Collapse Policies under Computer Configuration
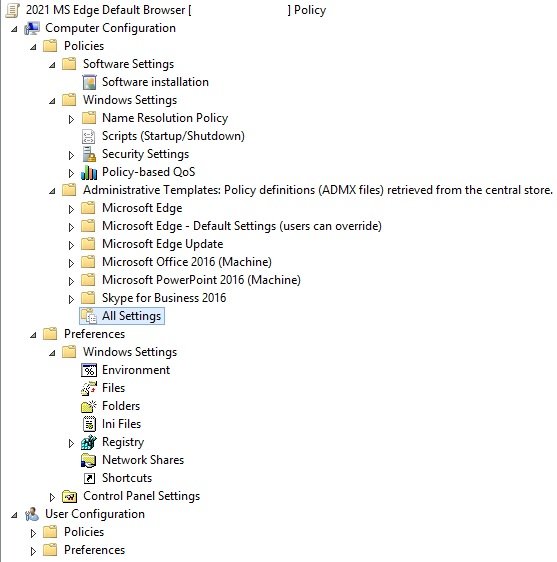The width and height of the screenshot is (557, 562). pos(33,47)
